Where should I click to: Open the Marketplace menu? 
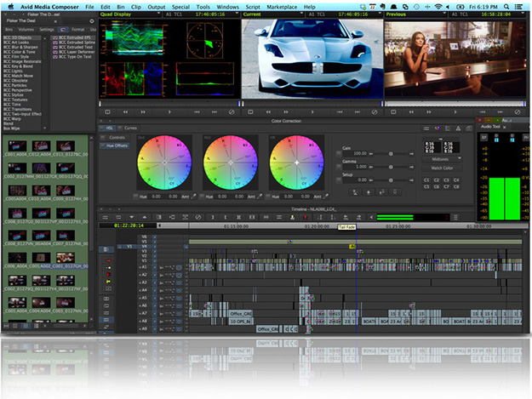pos(282,7)
